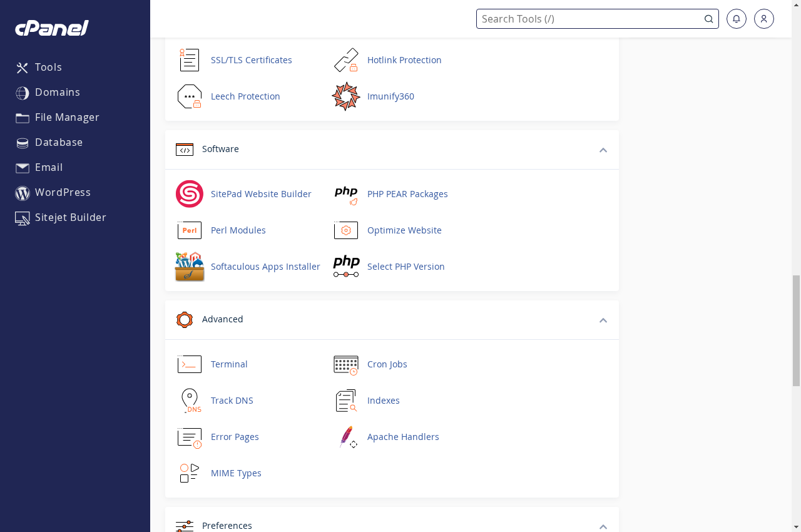
Task: Click the Imunify360 star icon
Action: pyautogui.click(x=346, y=96)
